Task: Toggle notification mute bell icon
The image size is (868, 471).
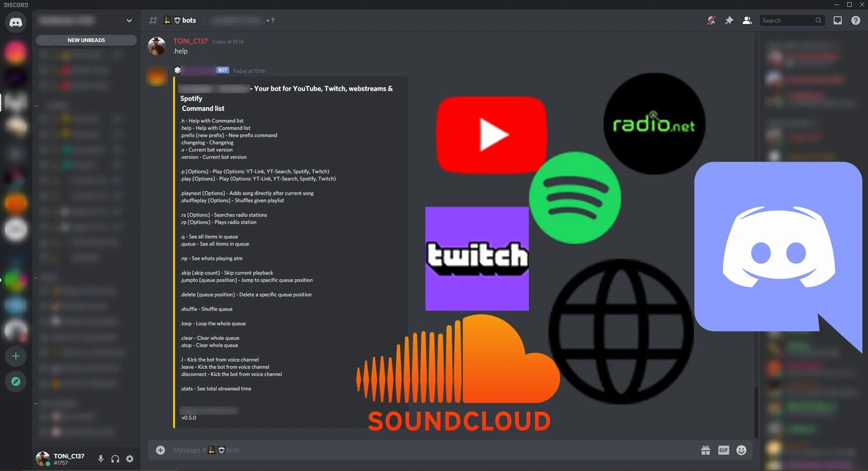Action: (x=712, y=20)
